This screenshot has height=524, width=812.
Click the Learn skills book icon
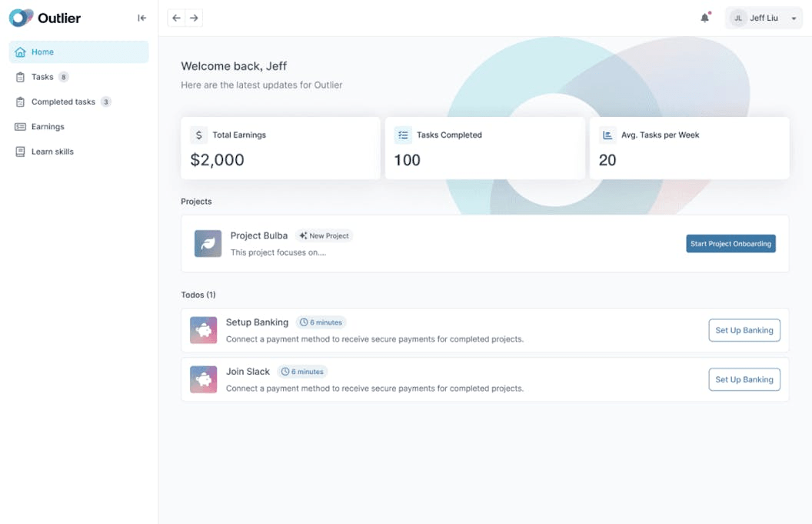coord(20,152)
